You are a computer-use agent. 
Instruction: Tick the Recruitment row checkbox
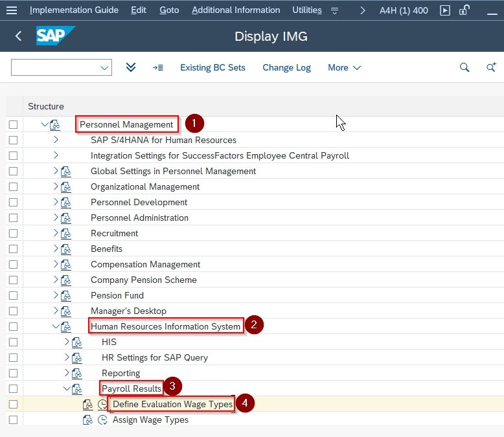(x=13, y=233)
